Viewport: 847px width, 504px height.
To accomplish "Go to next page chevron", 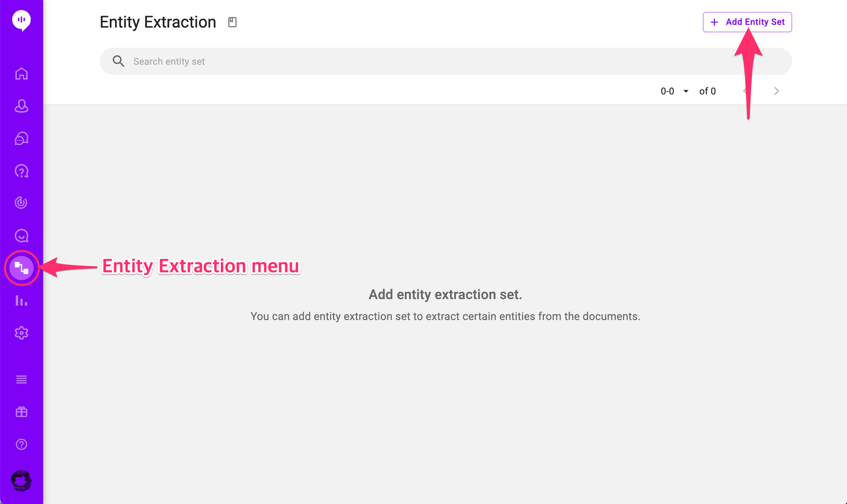I will [x=776, y=91].
